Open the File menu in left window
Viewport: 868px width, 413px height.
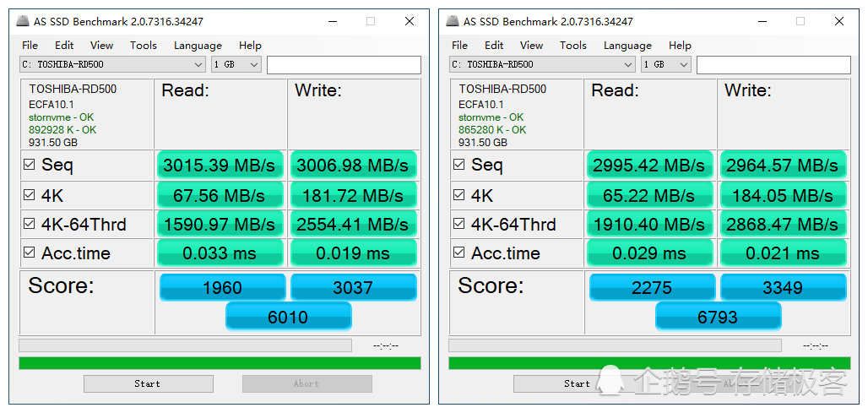coord(30,46)
